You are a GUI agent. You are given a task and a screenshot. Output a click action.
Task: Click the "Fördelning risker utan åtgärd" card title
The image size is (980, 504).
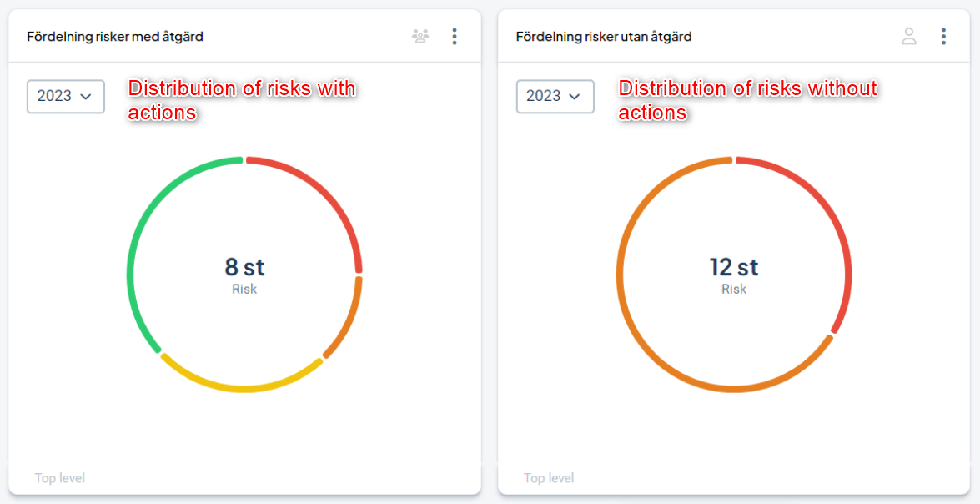coord(604,37)
